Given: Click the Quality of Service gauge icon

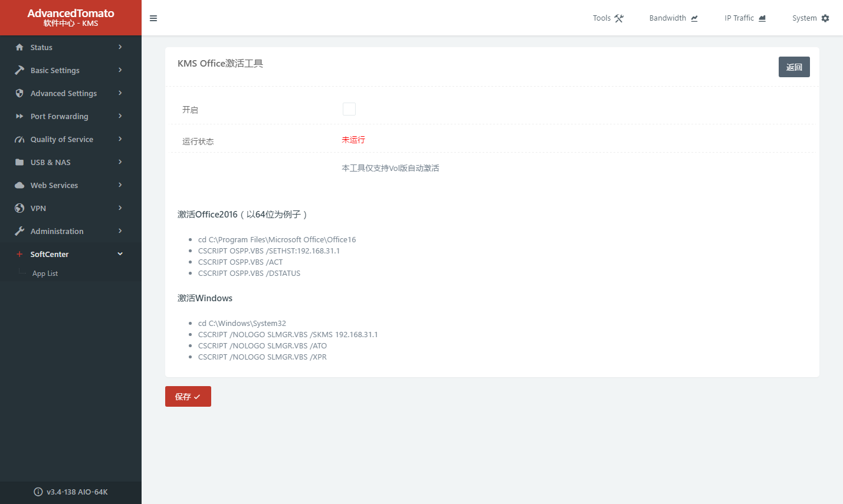Looking at the screenshot, I should pos(19,139).
